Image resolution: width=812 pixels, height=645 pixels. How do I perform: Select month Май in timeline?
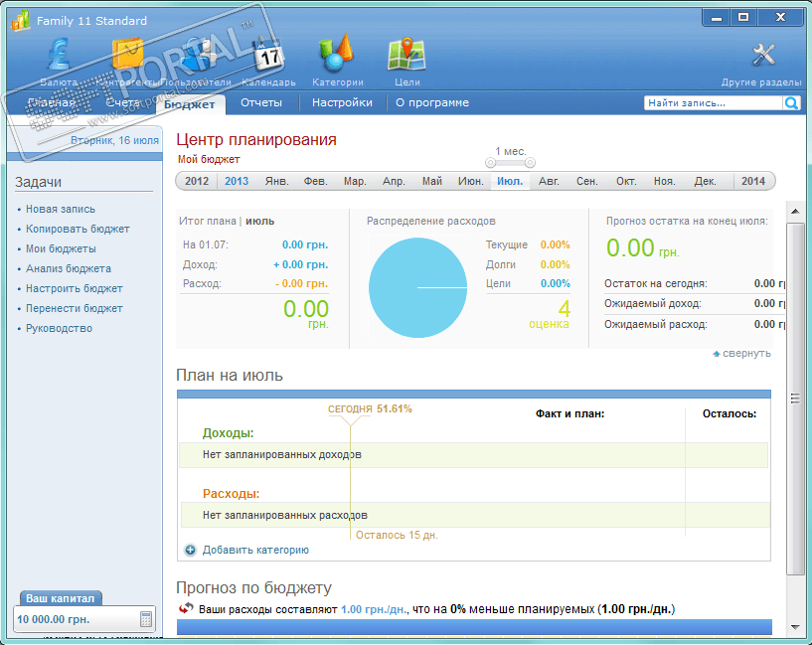tap(432, 181)
